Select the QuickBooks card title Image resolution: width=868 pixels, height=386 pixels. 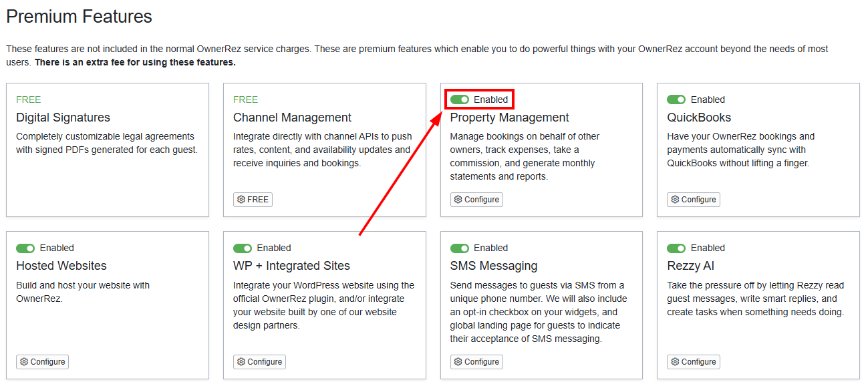(x=699, y=118)
